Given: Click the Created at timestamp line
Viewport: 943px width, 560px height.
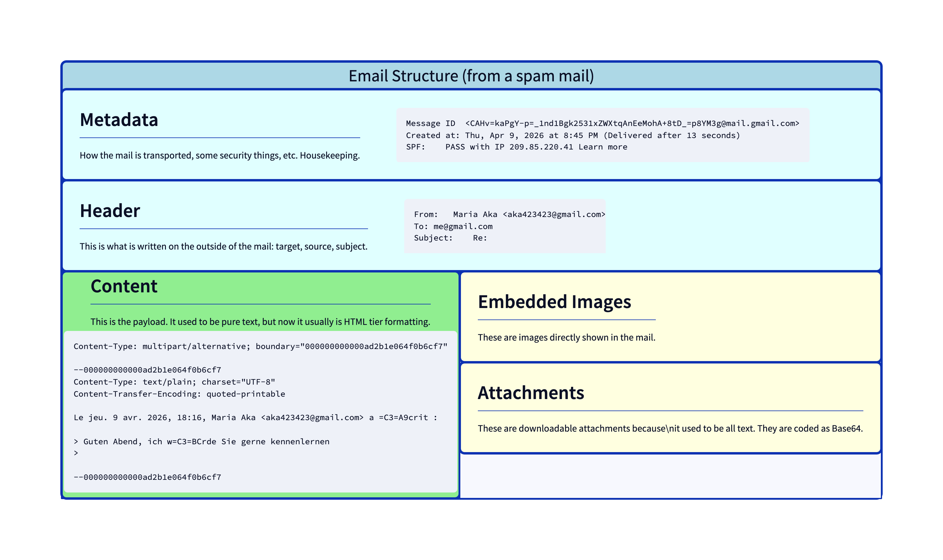Looking at the screenshot, I should tap(573, 135).
